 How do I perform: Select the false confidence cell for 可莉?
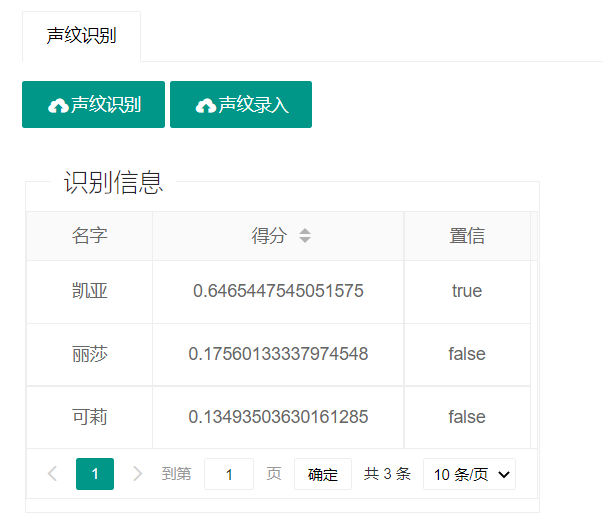coord(467,417)
